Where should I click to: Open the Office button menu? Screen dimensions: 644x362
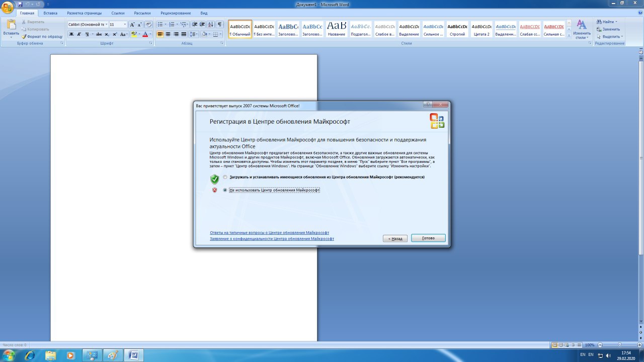(x=8, y=7)
